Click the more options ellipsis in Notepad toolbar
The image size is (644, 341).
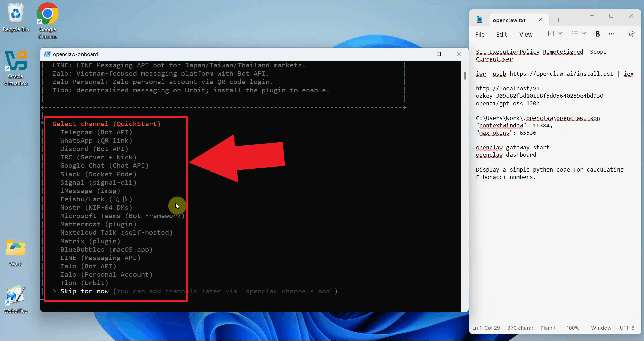(611, 34)
